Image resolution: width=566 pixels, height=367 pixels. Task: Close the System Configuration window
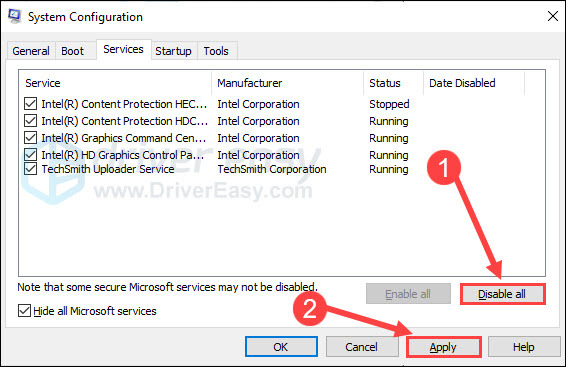(553, 16)
